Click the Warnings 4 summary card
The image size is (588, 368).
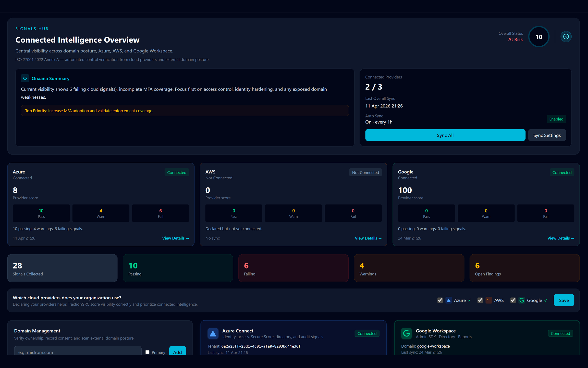409,268
